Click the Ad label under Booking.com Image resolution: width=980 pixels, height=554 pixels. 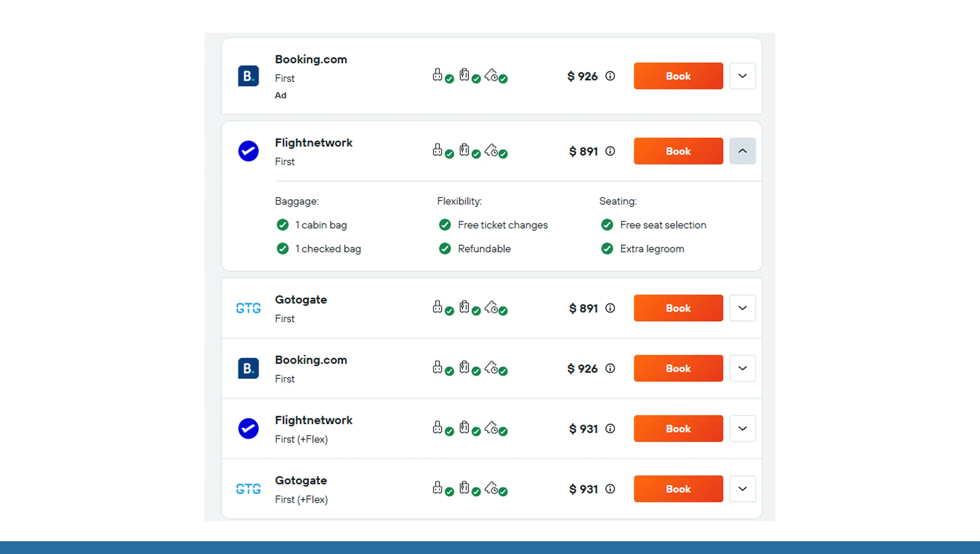coord(280,95)
